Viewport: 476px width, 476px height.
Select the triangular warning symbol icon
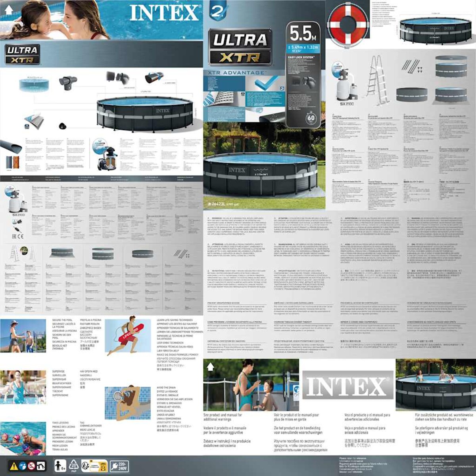(14, 465)
